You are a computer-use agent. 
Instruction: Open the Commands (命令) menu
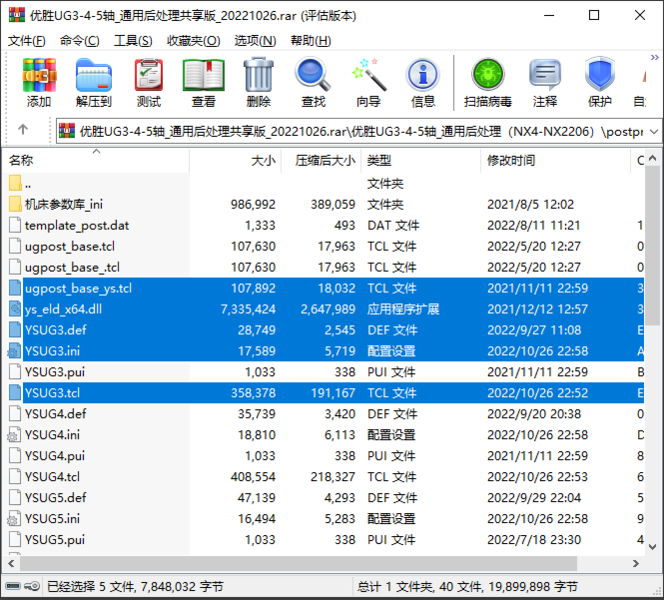pos(79,41)
